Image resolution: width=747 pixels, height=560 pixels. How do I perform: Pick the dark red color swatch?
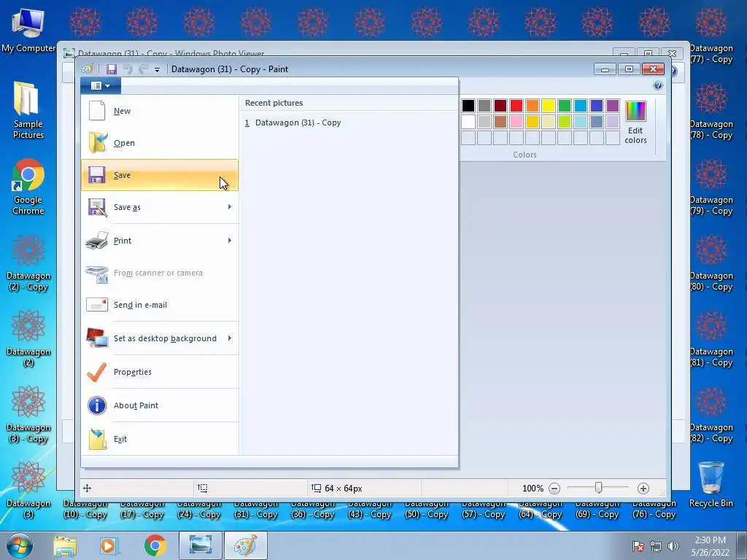(x=500, y=106)
